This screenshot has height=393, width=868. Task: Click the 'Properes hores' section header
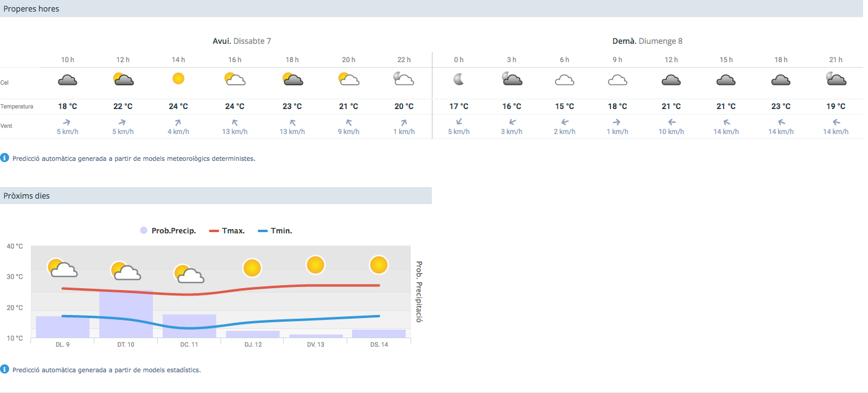(32, 9)
